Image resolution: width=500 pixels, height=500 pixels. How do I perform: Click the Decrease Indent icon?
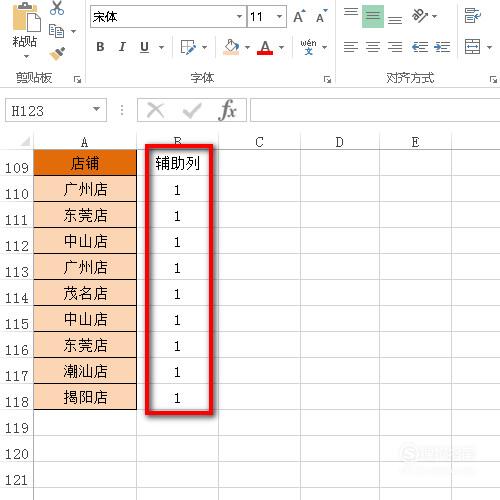420,47
